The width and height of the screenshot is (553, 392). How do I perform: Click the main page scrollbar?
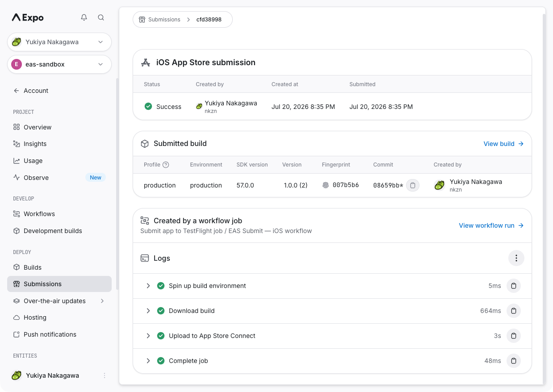[x=544, y=199]
